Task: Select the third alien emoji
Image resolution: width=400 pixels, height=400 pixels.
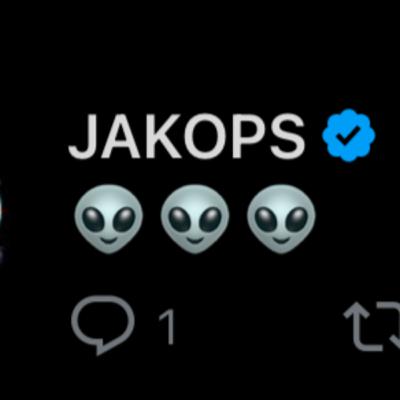Action: [281, 219]
